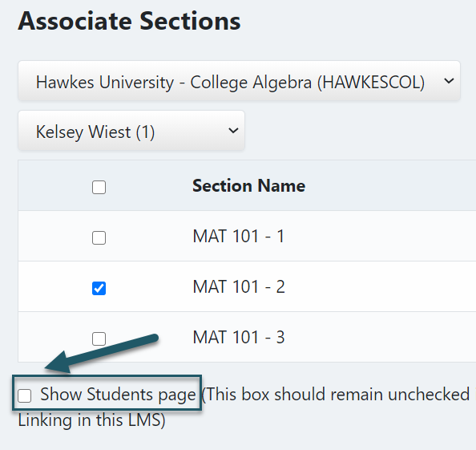This screenshot has height=450, width=476.
Task: Select the MAT 101 - 1 row name
Action: pyautogui.click(x=239, y=236)
